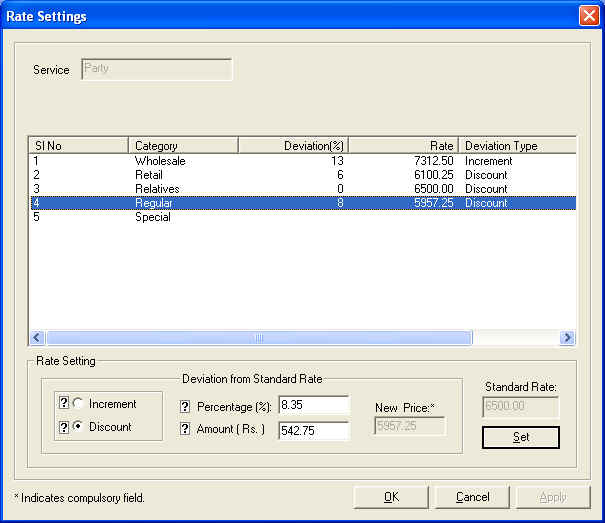Select the Special row
The width and height of the screenshot is (605, 523).
coord(303,217)
